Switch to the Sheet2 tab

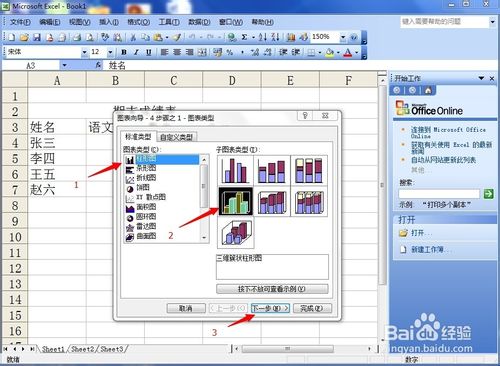(83, 349)
